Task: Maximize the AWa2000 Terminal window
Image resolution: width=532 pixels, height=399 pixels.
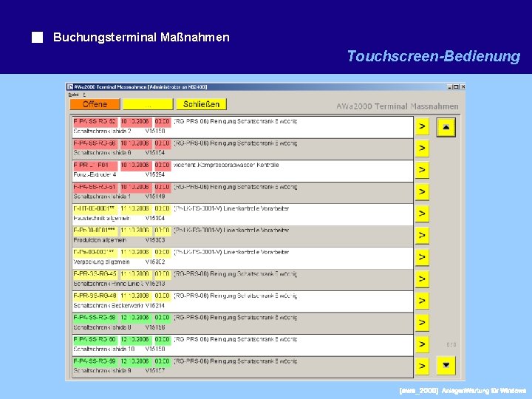Action: pos(456,87)
